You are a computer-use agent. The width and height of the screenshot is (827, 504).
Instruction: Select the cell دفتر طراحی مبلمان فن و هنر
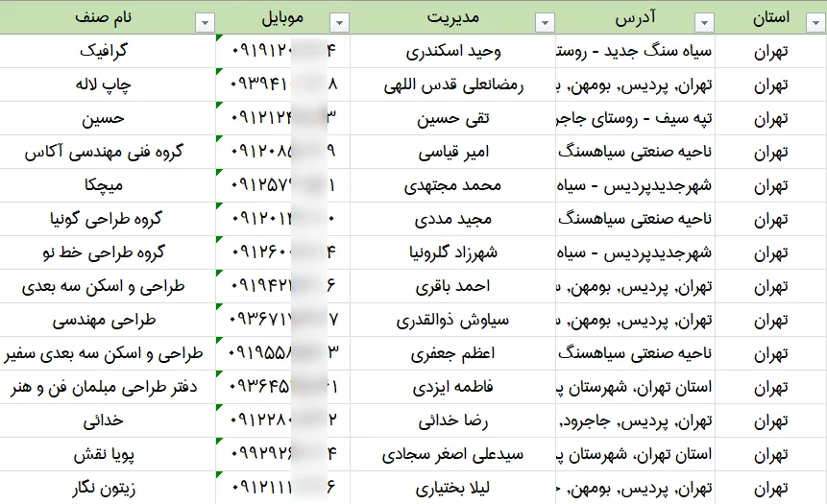click(x=108, y=388)
